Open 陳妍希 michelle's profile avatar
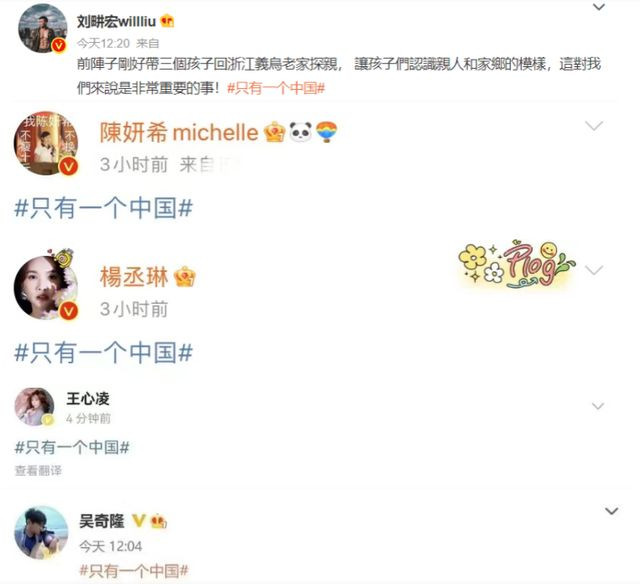 tap(46, 143)
